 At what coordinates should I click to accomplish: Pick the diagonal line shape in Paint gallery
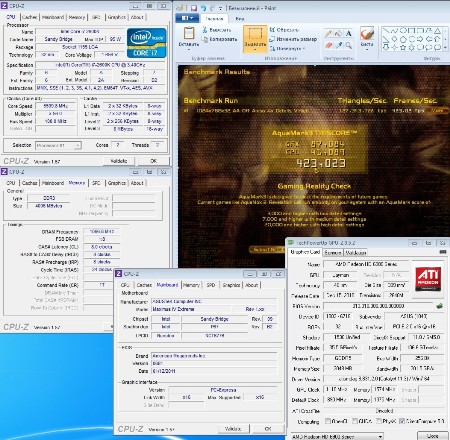pyautogui.click(x=386, y=31)
